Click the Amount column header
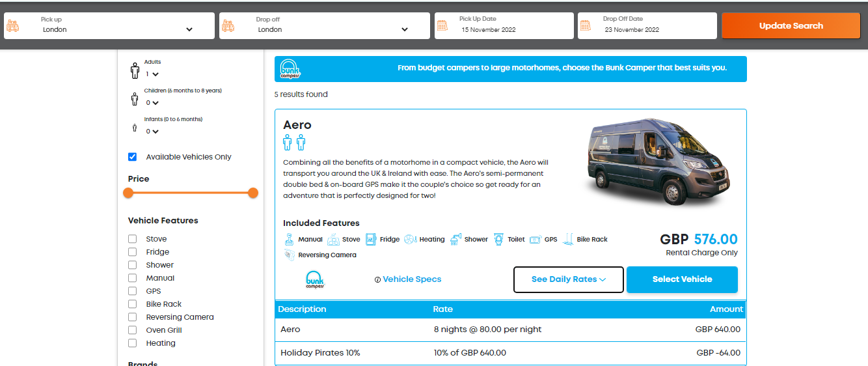This screenshot has height=366, width=868. click(726, 309)
